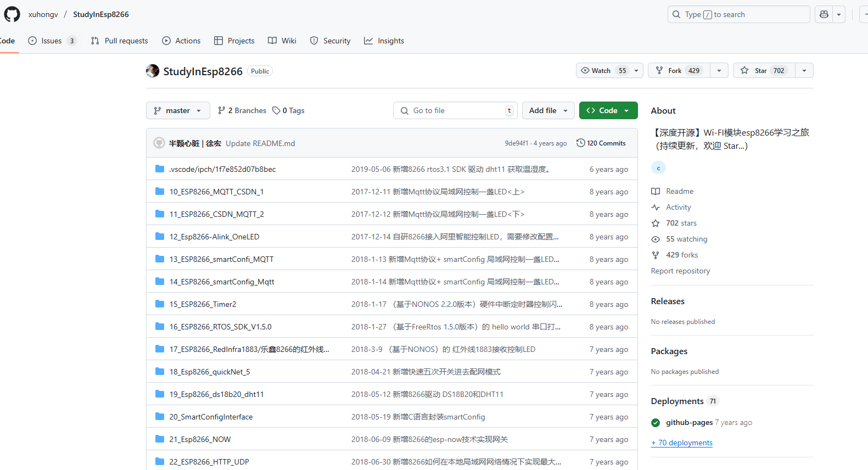
Task: Switch to the Projects tab
Action: (234, 41)
